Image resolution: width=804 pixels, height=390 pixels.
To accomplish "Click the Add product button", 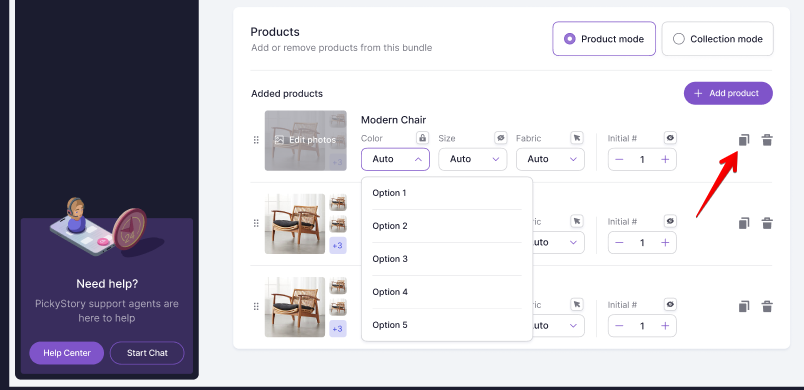I will click(x=728, y=93).
